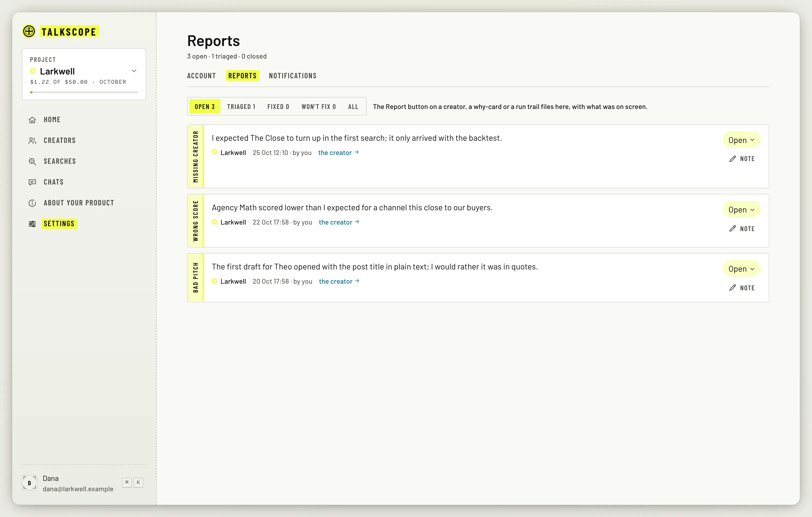Screen dimensions: 812x517
Task: Click the Bad Pitch category label
Action: coord(196,277)
